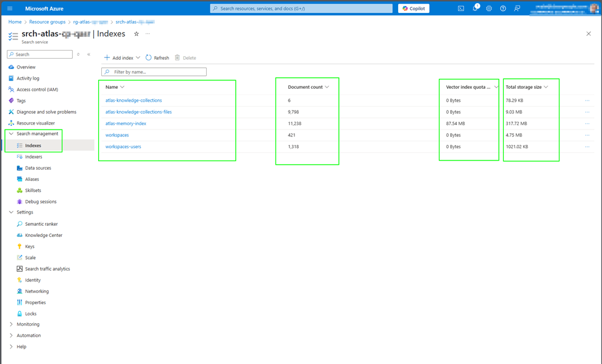The width and height of the screenshot is (602, 364).
Task: Open portal settings gear
Action: (489, 9)
